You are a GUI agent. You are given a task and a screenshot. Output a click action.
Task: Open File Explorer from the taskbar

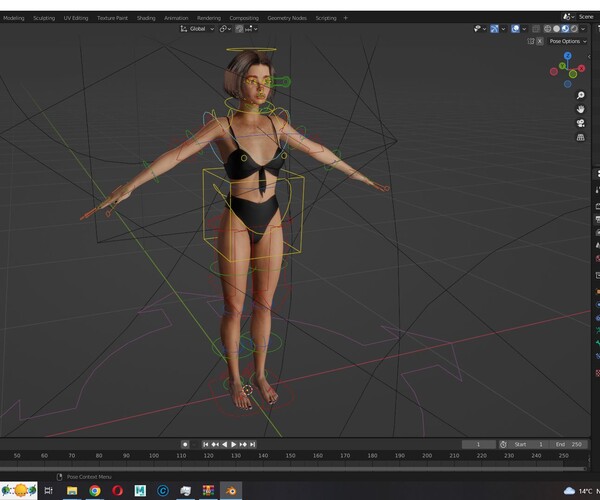[x=72, y=490]
